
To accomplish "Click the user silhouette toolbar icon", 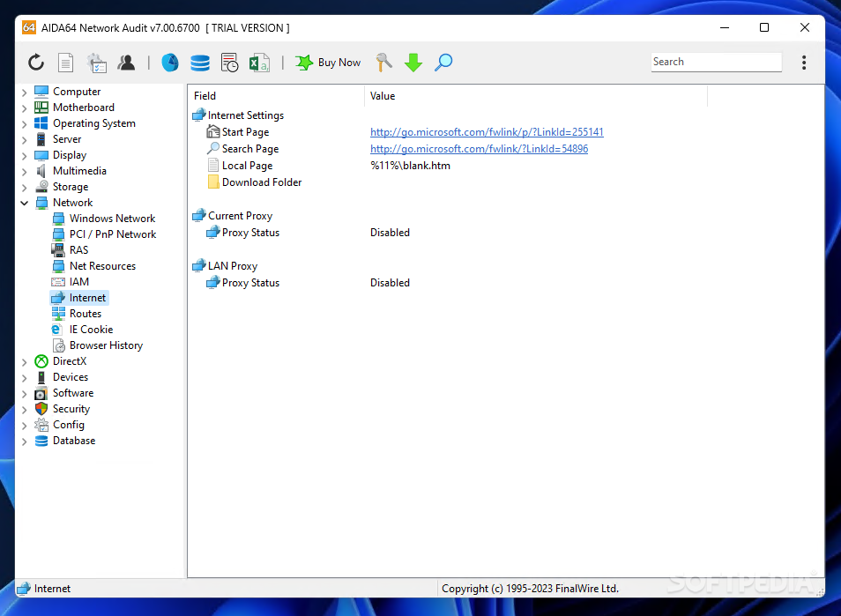I will [x=127, y=63].
